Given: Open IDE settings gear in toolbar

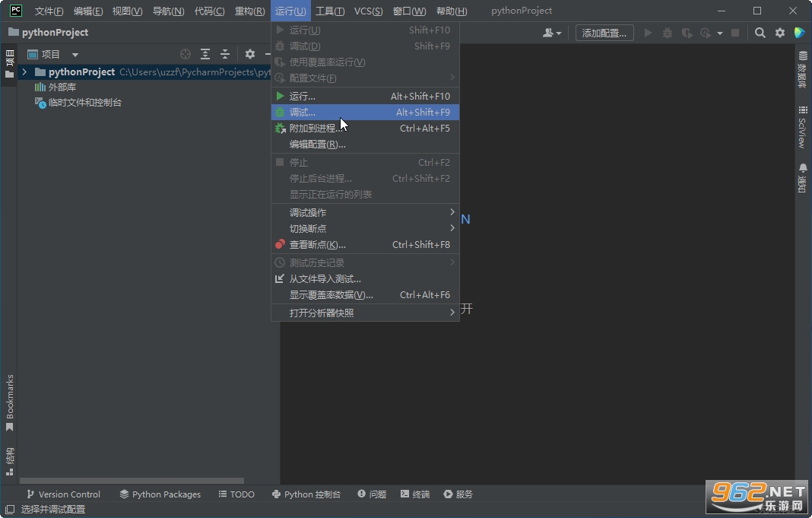Looking at the screenshot, I should (x=780, y=33).
